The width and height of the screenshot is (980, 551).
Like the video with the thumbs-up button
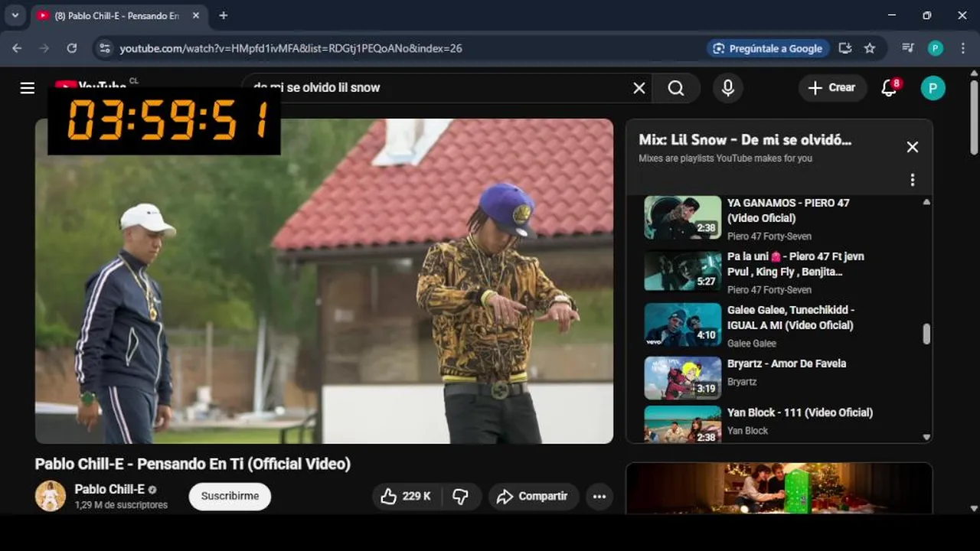pyautogui.click(x=405, y=497)
